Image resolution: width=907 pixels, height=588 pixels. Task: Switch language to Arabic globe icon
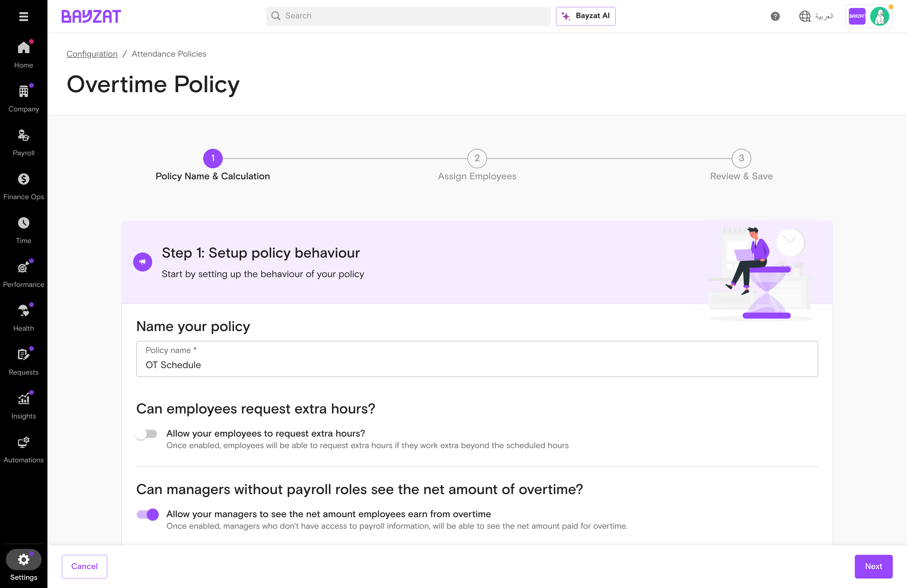(x=805, y=16)
